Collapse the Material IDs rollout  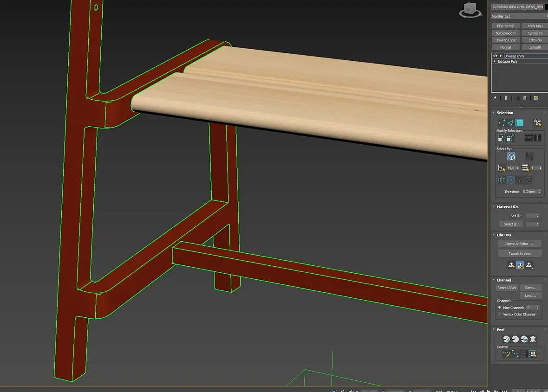pos(494,206)
